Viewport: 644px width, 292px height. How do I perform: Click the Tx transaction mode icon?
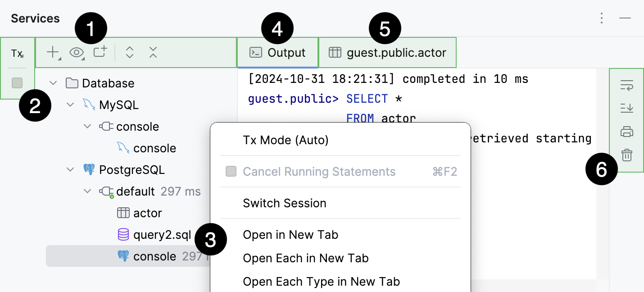coord(17,53)
